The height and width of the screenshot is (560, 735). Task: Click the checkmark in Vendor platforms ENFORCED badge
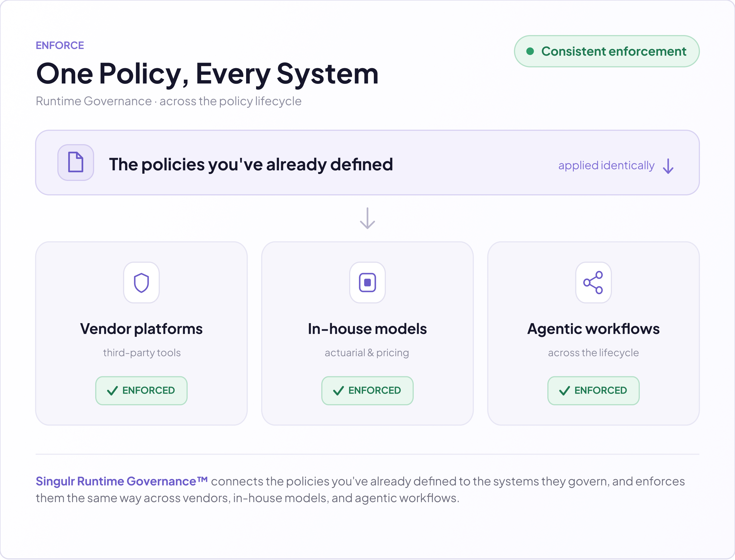click(112, 390)
